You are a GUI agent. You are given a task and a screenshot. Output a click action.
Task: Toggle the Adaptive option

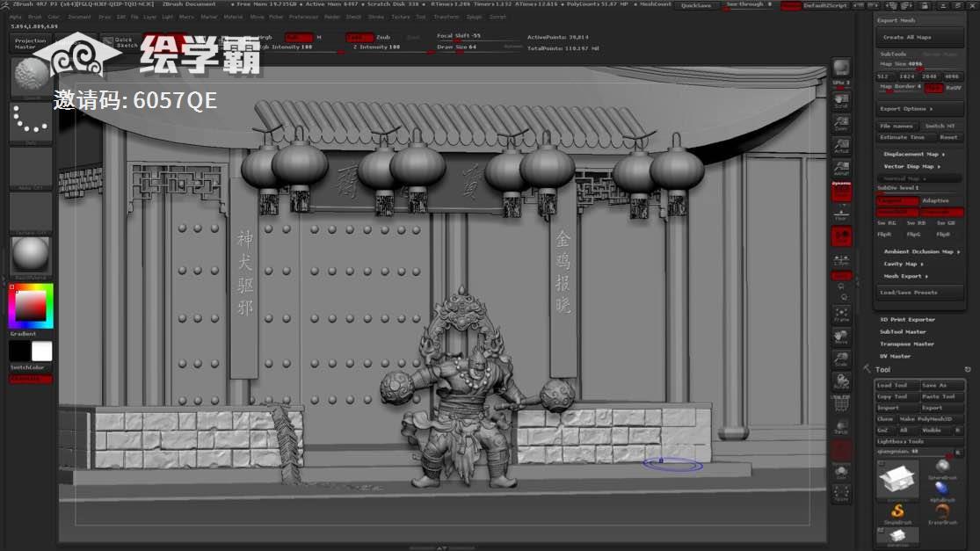(940, 200)
